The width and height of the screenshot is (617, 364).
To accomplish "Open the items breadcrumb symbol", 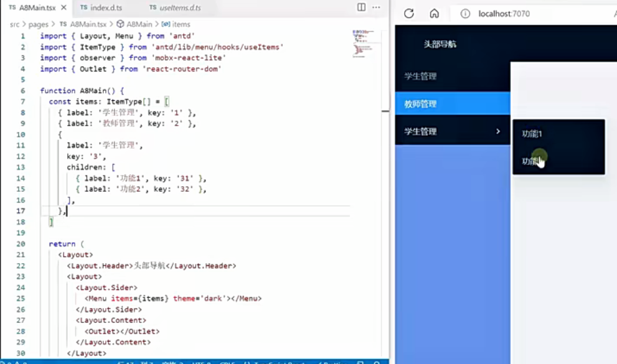I will click(x=181, y=24).
